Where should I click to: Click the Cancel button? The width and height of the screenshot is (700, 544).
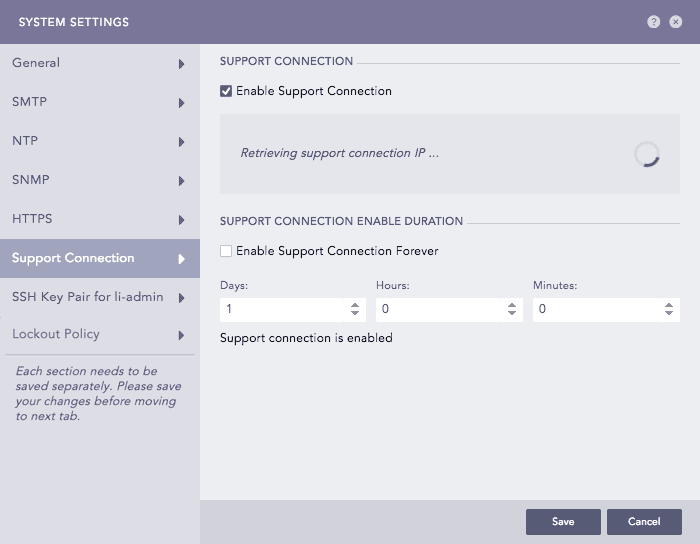tap(644, 522)
